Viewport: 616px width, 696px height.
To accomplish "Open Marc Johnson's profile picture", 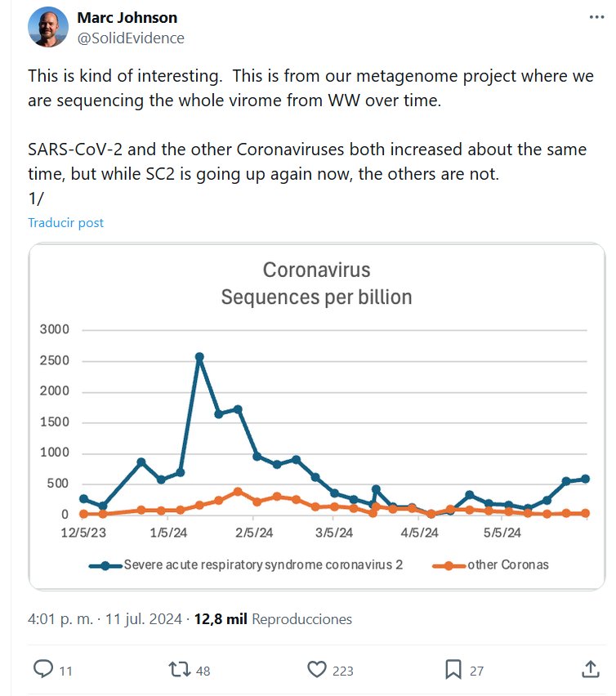I will tap(48, 27).
